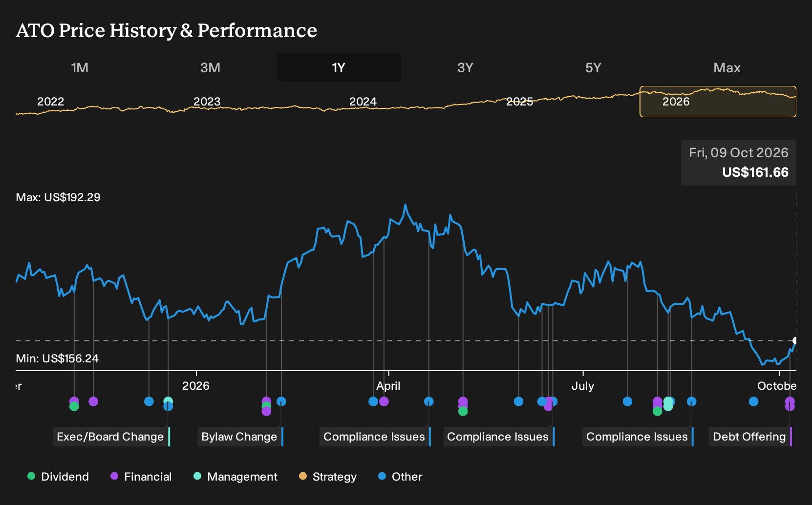The image size is (812, 505).
Task: Jump to 2022 in the overview sparkline
Action: point(50,102)
